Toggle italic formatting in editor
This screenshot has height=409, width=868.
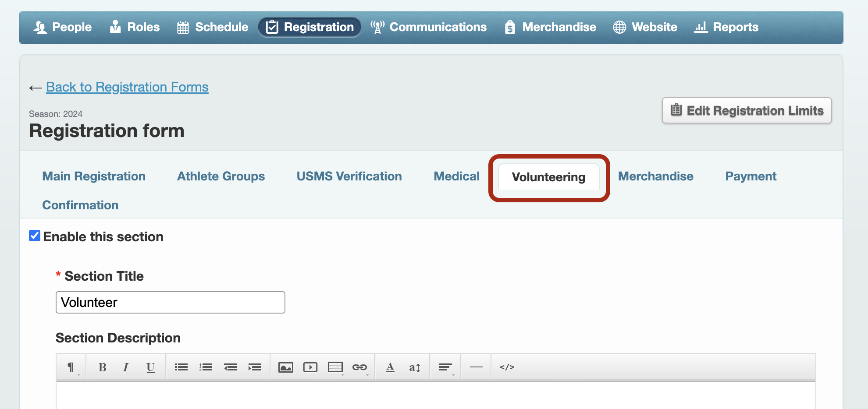(x=126, y=367)
